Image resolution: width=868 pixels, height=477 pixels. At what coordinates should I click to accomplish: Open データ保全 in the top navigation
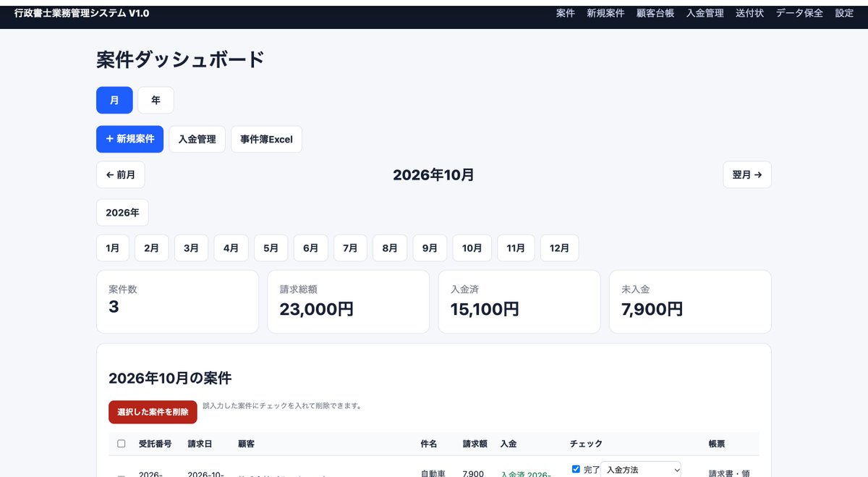point(799,13)
